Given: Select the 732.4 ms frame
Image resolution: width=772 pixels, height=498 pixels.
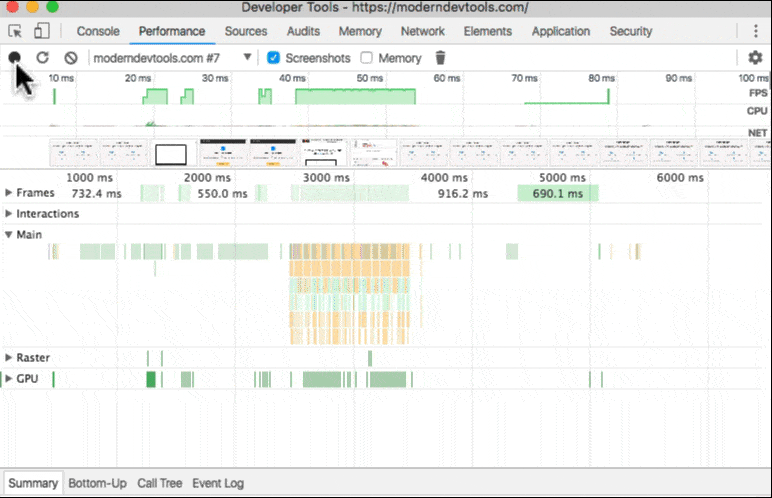Looking at the screenshot, I should [x=96, y=194].
